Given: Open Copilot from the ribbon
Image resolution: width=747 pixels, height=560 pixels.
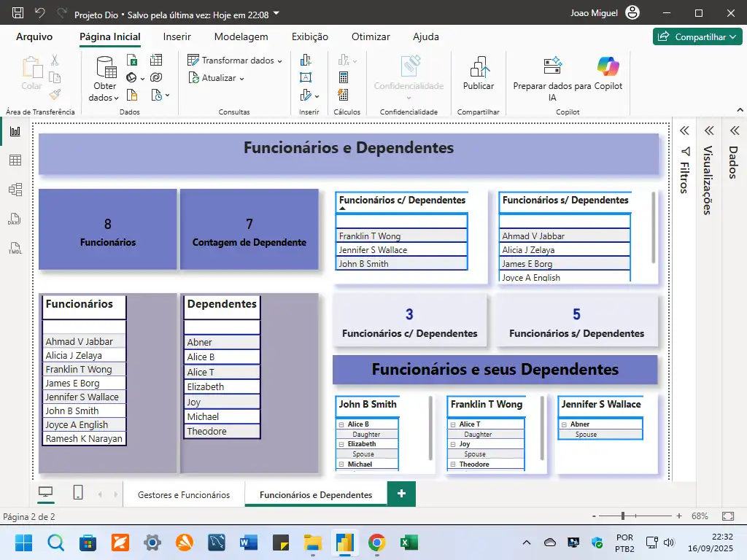Looking at the screenshot, I should click(x=608, y=66).
